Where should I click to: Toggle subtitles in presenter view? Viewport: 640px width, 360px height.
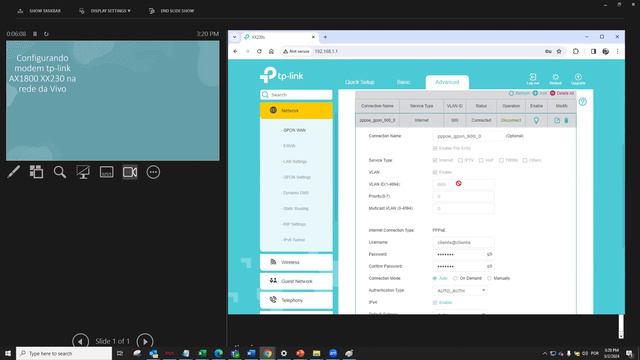coord(107,172)
